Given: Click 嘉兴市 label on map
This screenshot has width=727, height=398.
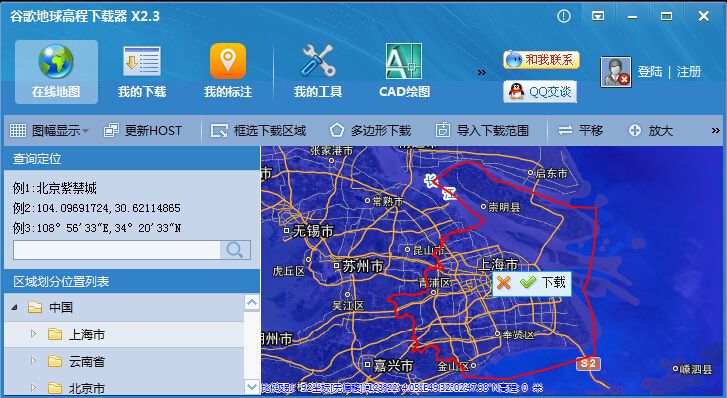Looking at the screenshot, I should (393, 366).
